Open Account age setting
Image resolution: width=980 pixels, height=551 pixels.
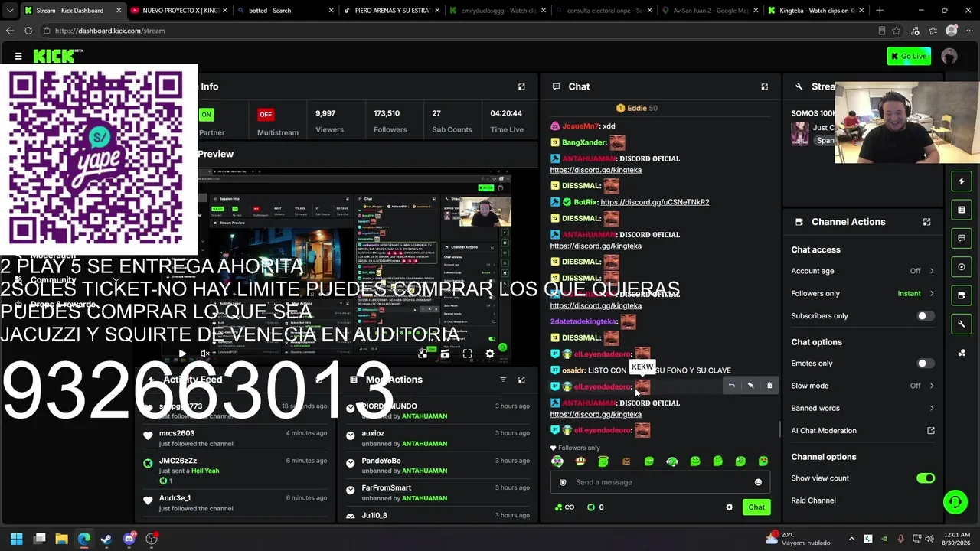pyautogui.click(x=863, y=271)
